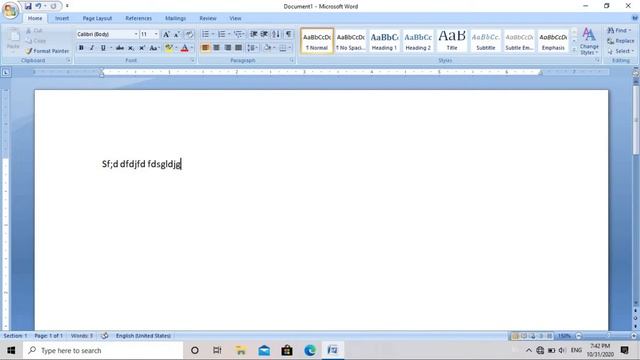
Task: Open File Explorer from the taskbar
Action: tap(241, 350)
